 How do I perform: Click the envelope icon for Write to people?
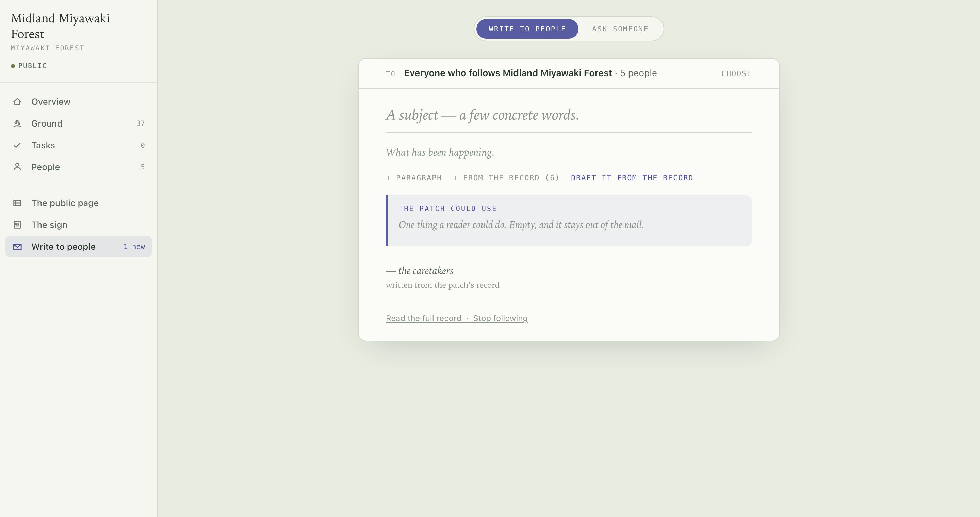click(x=17, y=246)
